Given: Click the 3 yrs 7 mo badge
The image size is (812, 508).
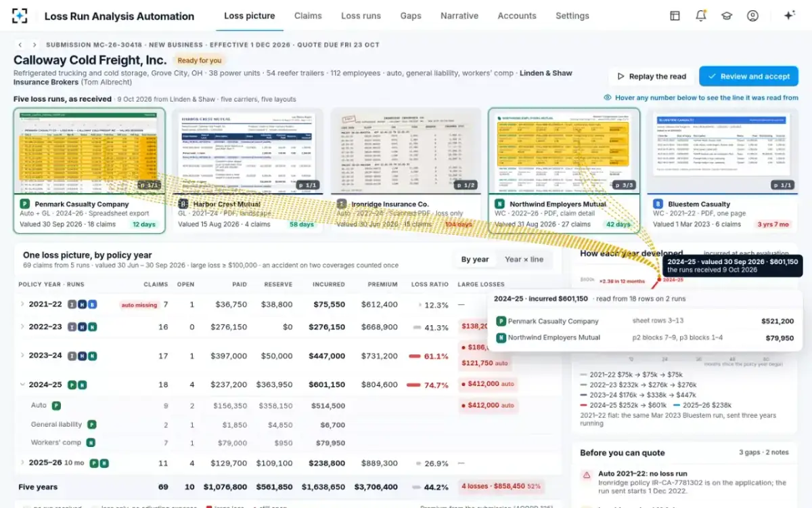Looking at the screenshot, I should point(773,224).
